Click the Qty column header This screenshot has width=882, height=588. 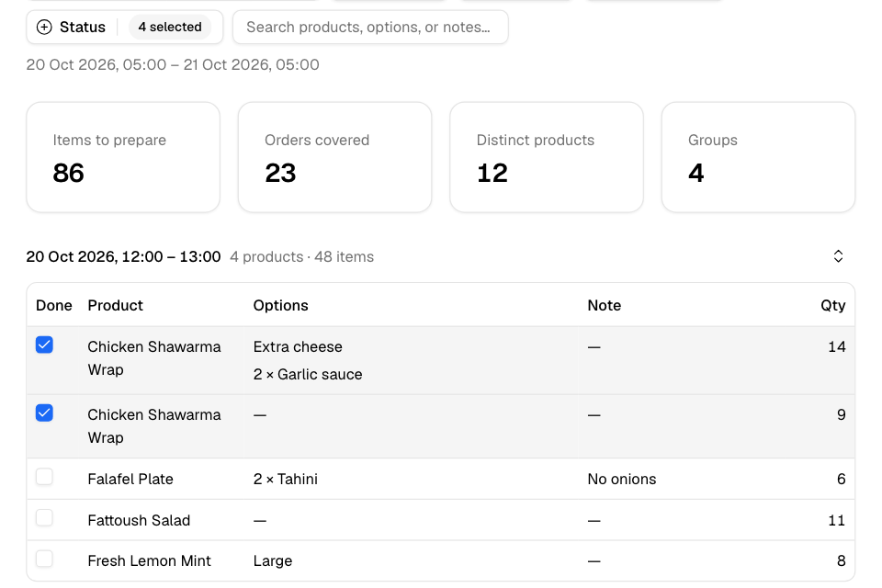click(x=832, y=306)
